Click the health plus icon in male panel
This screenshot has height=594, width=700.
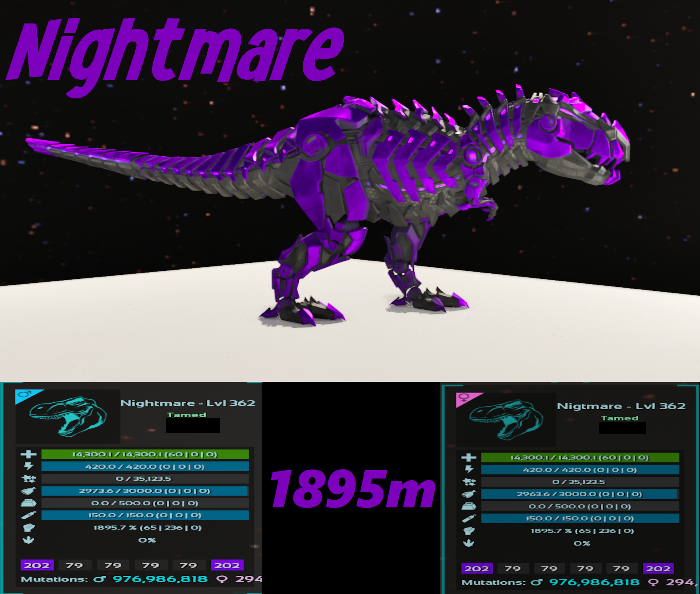point(28,454)
